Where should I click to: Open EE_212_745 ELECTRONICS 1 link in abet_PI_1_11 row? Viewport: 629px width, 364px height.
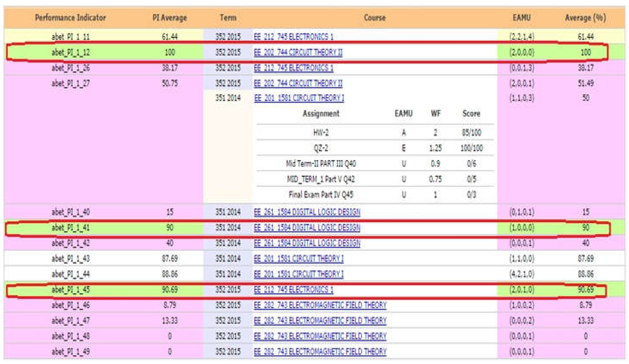click(293, 37)
